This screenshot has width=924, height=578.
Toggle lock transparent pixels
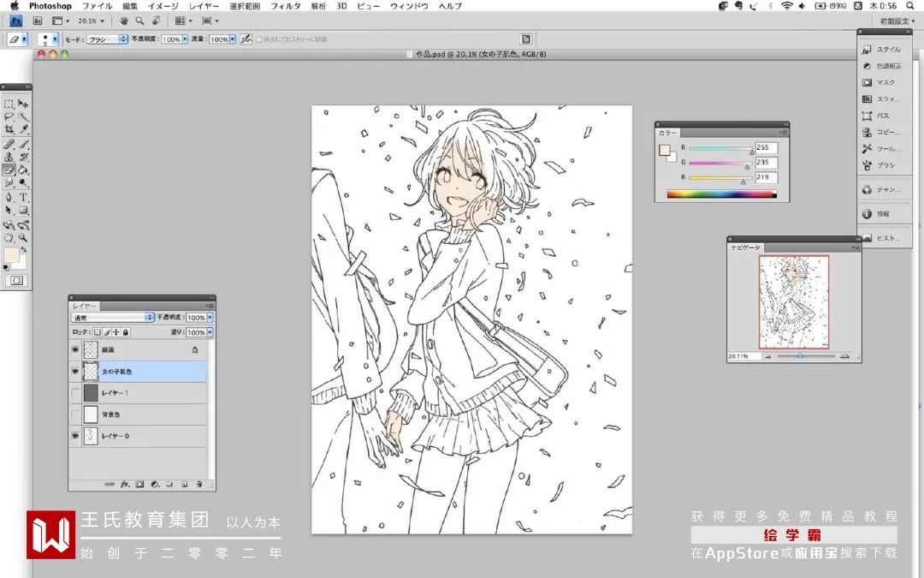tap(98, 332)
